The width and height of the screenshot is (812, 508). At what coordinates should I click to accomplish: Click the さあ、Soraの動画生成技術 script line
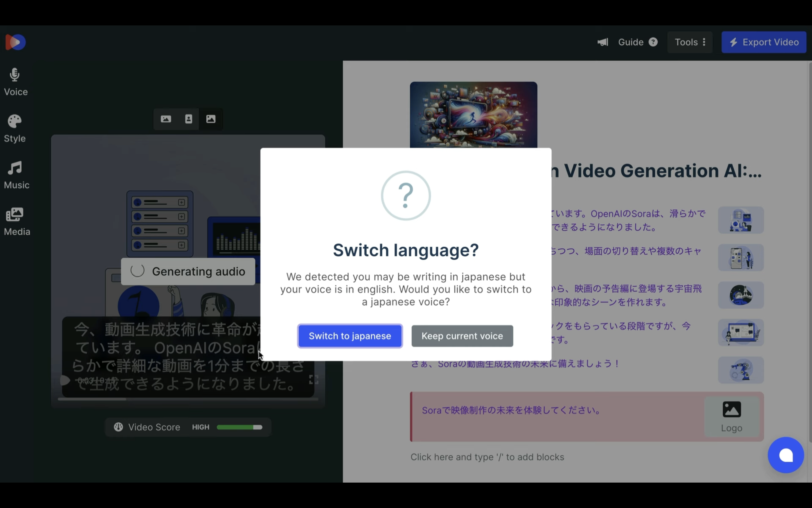pos(515,364)
